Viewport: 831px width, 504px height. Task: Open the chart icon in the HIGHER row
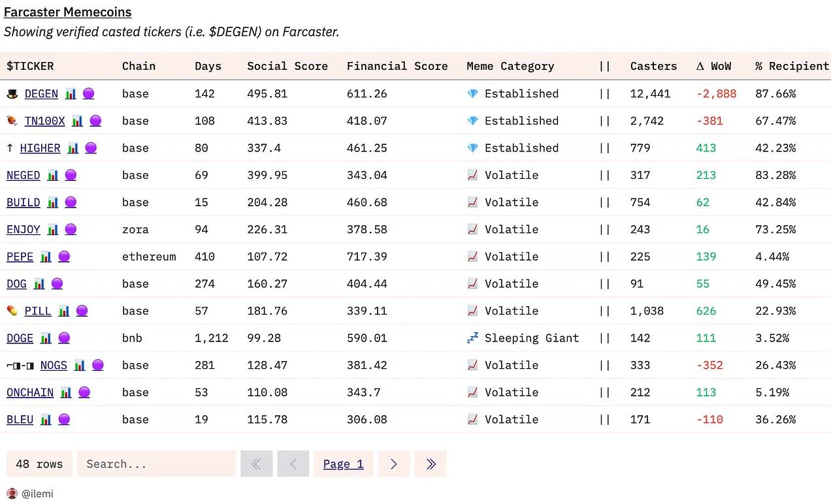(73, 148)
